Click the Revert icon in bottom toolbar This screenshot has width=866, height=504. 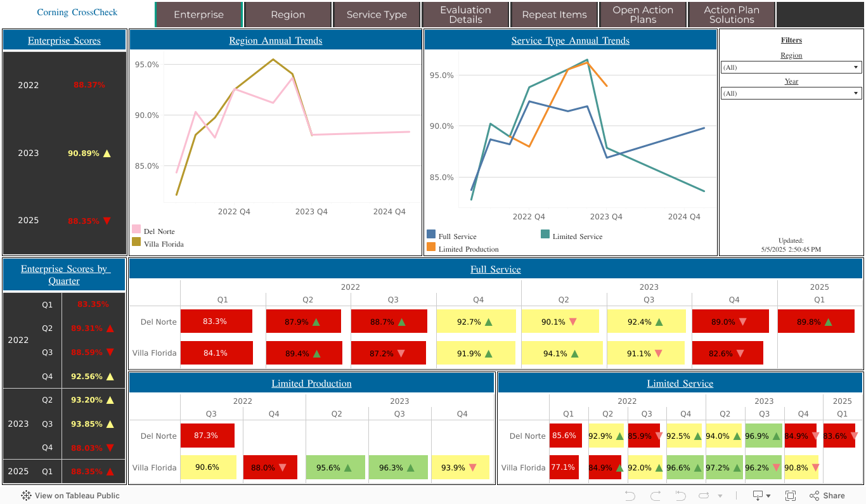(680, 496)
